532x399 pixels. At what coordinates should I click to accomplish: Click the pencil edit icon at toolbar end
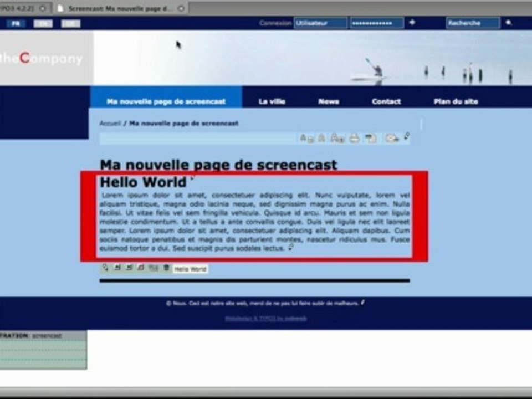pos(406,137)
